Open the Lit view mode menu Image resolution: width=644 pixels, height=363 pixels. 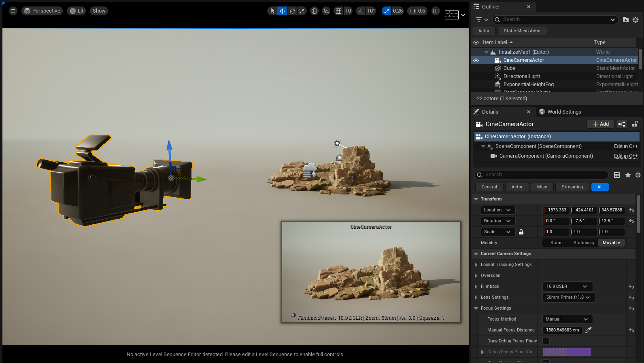[77, 11]
